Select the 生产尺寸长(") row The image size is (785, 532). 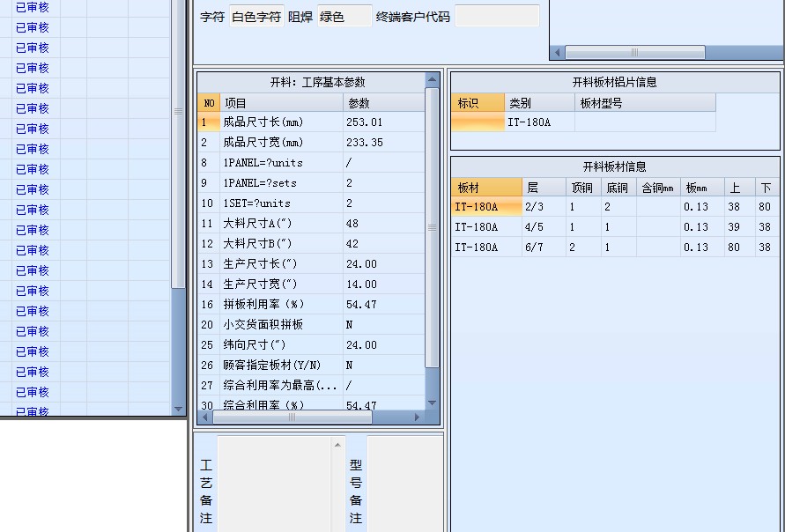(311, 263)
